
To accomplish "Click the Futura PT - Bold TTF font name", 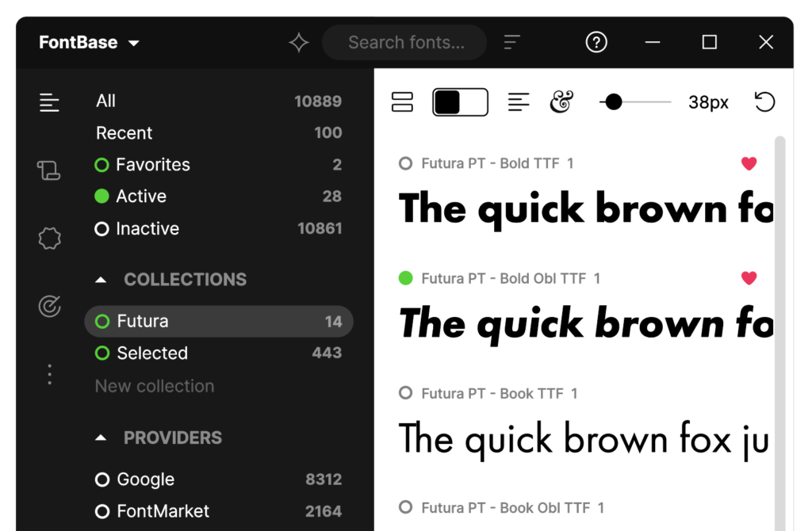I will (490, 163).
